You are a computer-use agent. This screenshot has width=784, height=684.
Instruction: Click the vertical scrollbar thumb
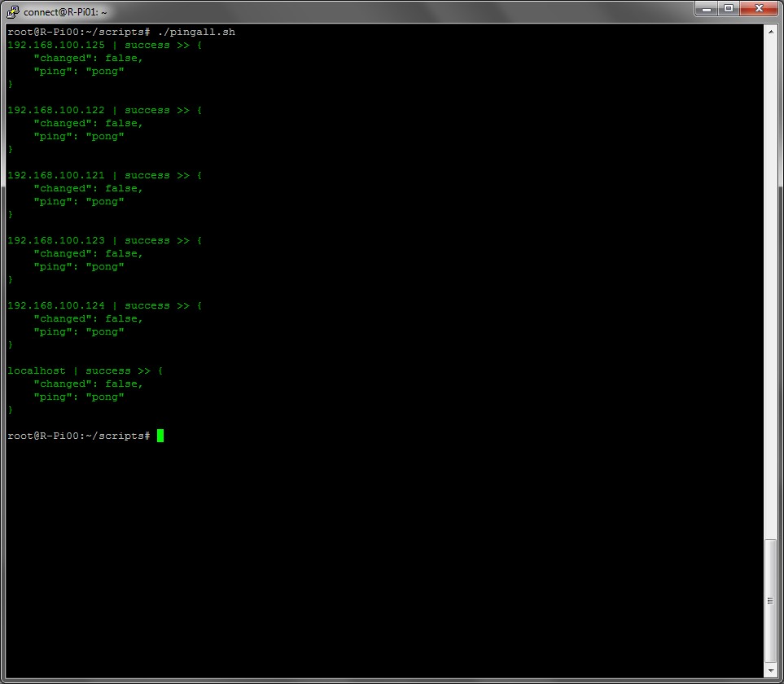click(x=770, y=601)
